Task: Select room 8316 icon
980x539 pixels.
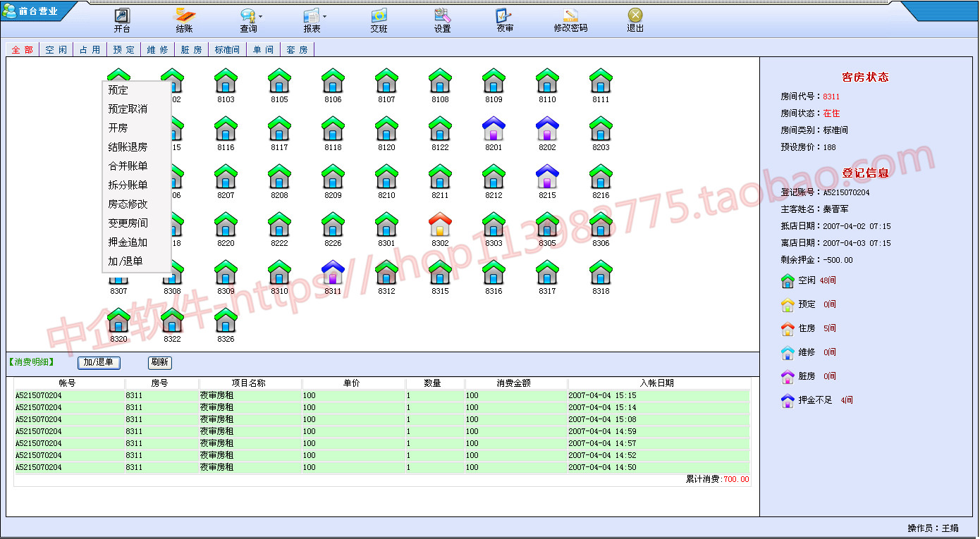Action: (x=494, y=272)
